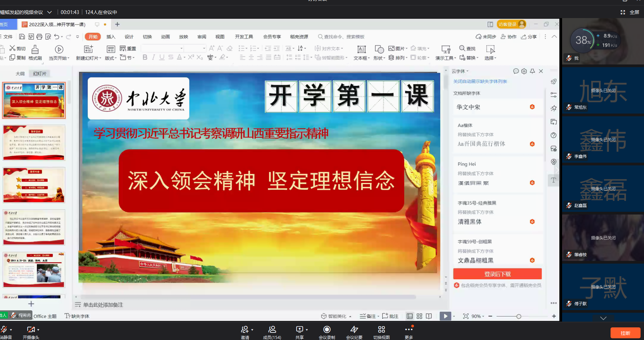
Task: Switch to the Outline (大纲) tab
Action: tap(20, 74)
